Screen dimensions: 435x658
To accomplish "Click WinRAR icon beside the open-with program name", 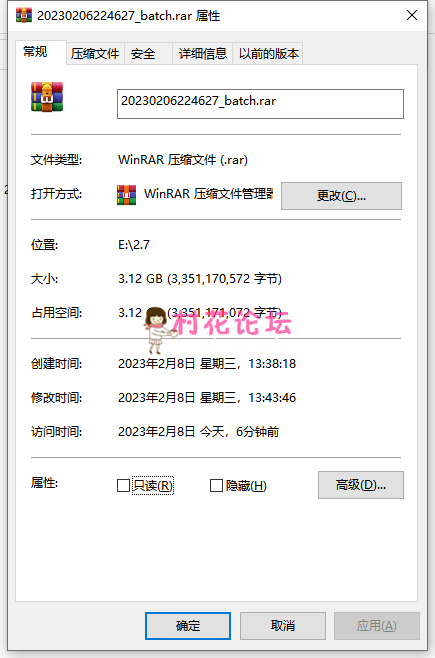I will (126, 195).
